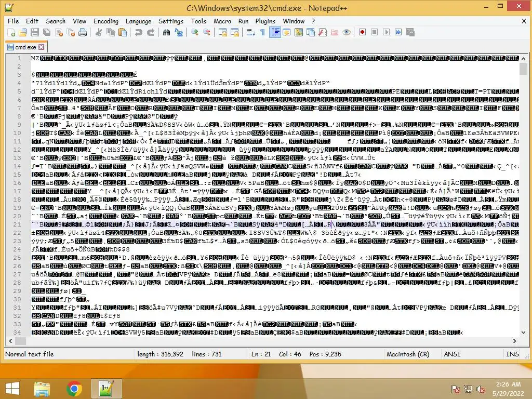Open the Window menu

[294, 21]
